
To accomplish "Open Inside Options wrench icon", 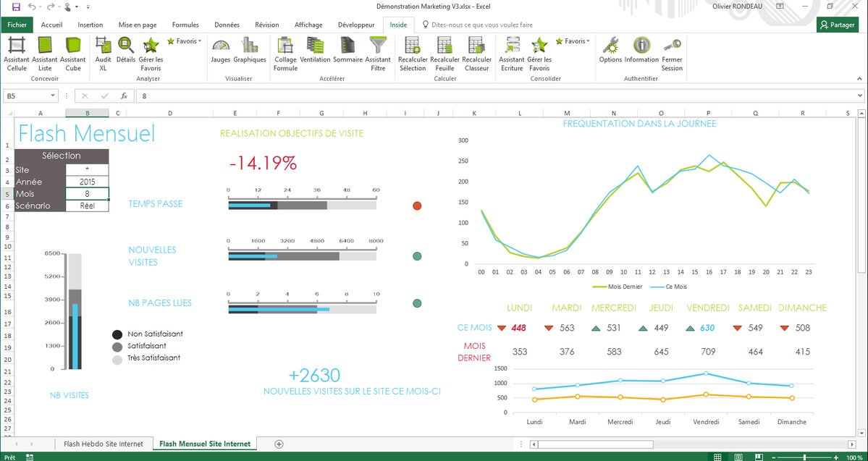I will point(610,50).
